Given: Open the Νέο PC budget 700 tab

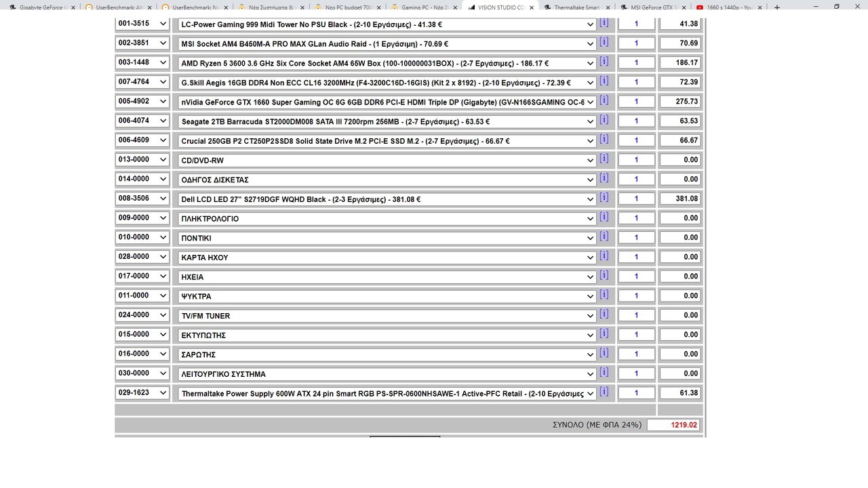Looking at the screenshot, I should pos(347,7).
